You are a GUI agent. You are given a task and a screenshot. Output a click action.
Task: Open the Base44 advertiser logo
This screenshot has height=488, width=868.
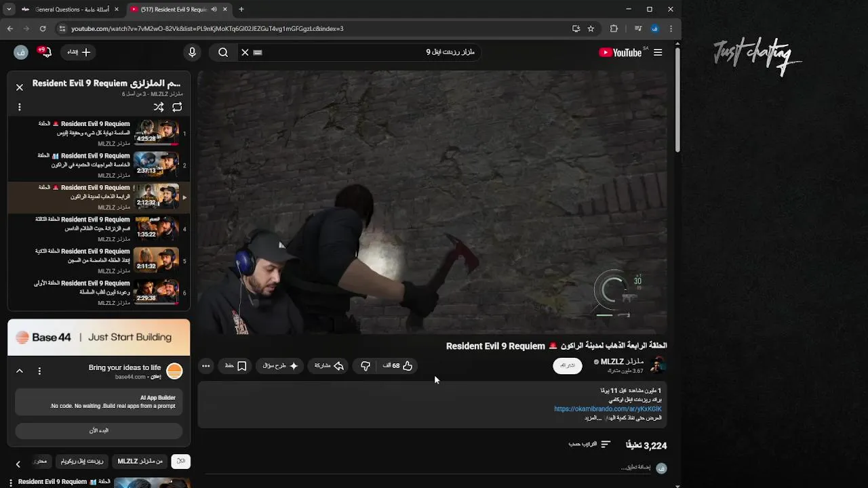tap(174, 371)
